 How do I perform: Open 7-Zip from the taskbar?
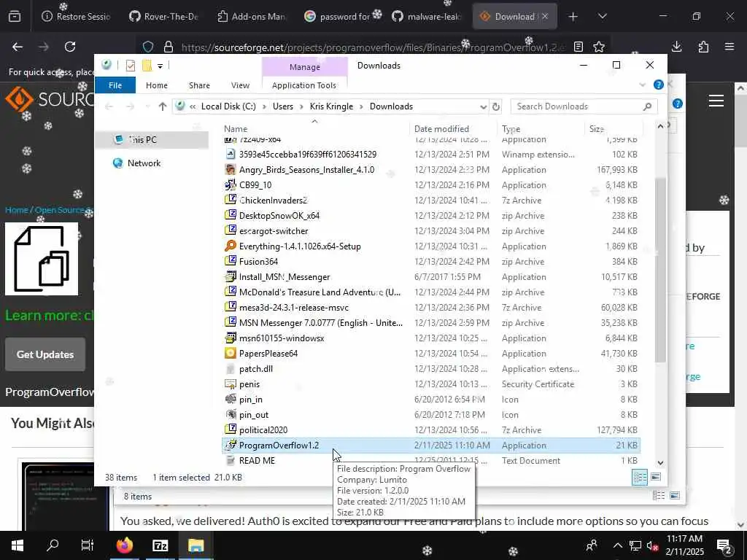point(160,545)
